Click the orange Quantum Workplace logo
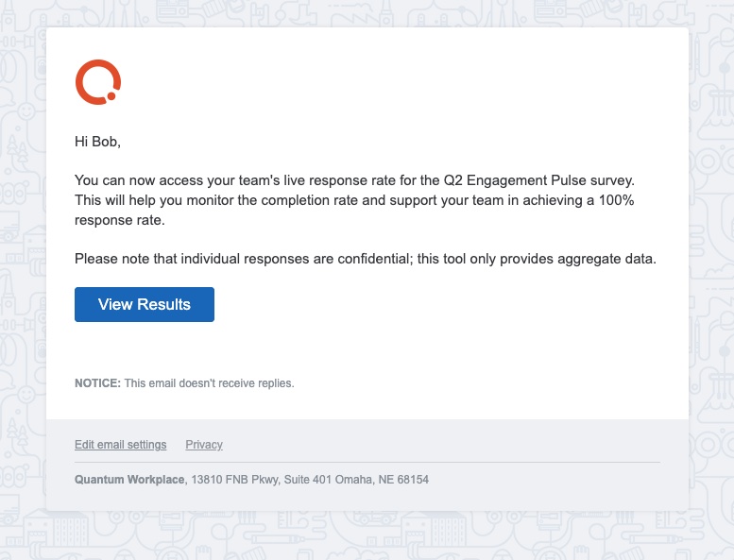This screenshot has height=560, width=734. 98,82
